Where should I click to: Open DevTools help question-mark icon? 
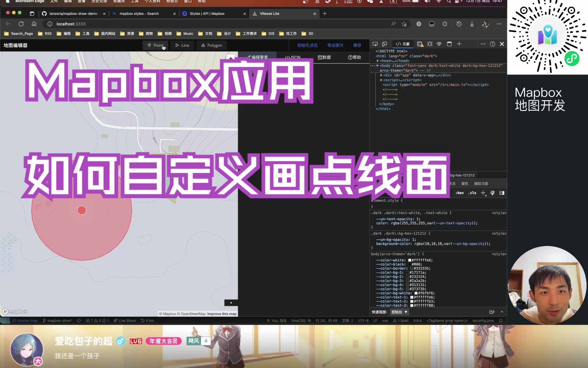(x=492, y=44)
